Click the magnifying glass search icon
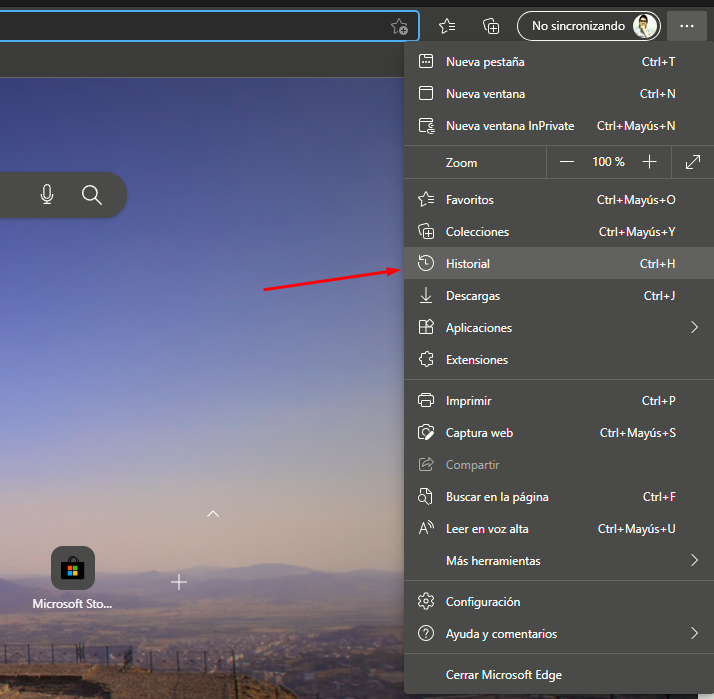 point(92,195)
